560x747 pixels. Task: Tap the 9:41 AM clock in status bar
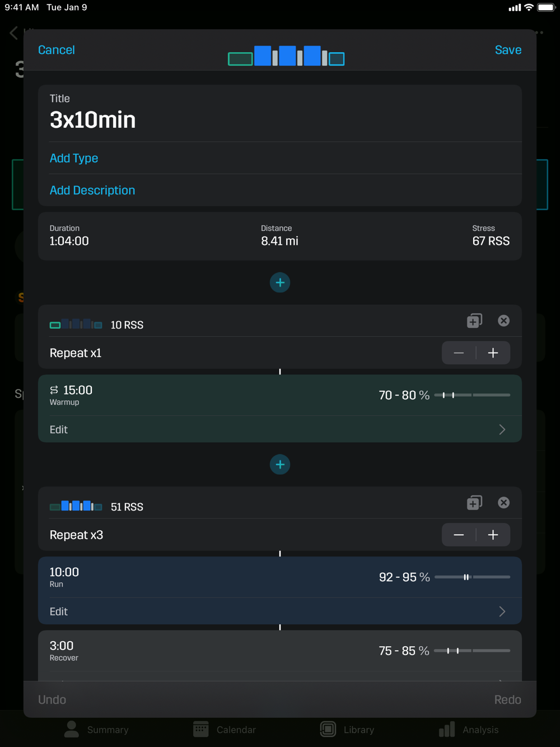[22, 7]
